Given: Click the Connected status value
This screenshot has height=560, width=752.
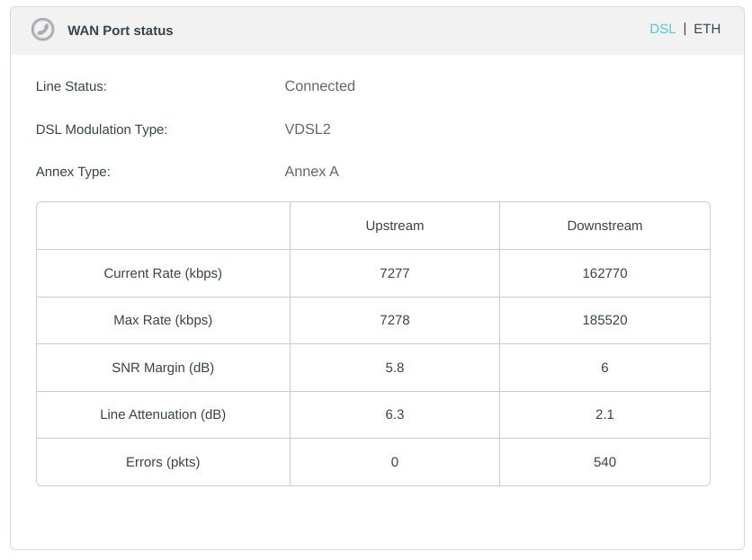Looking at the screenshot, I should (319, 86).
